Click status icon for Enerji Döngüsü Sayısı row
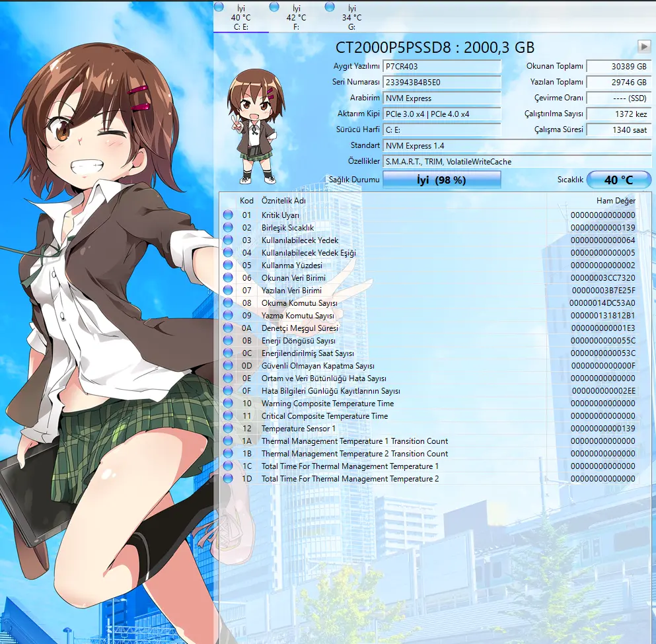Image resolution: width=656 pixels, height=644 pixels. click(228, 340)
